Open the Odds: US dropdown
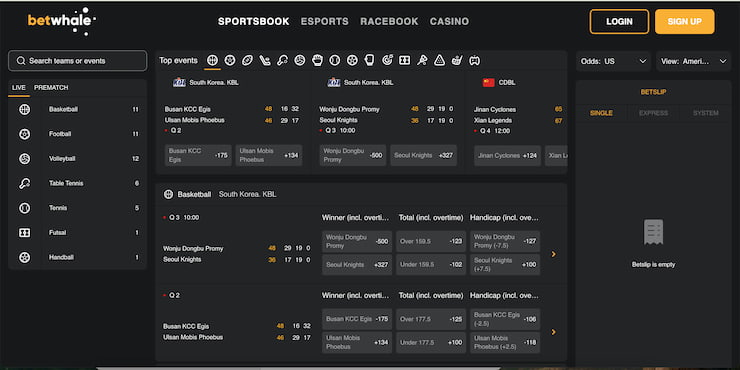The image size is (740, 370). click(x=613, y=61)
